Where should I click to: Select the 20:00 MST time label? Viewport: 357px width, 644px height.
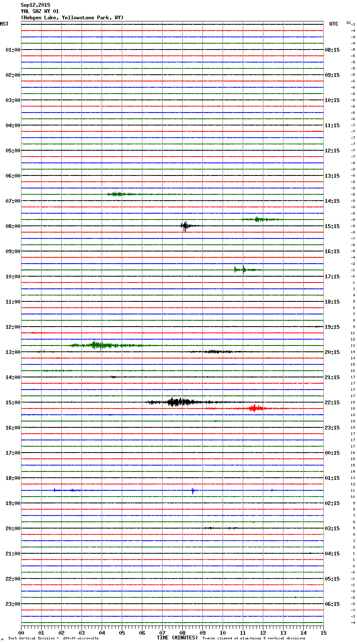[13, 529]
